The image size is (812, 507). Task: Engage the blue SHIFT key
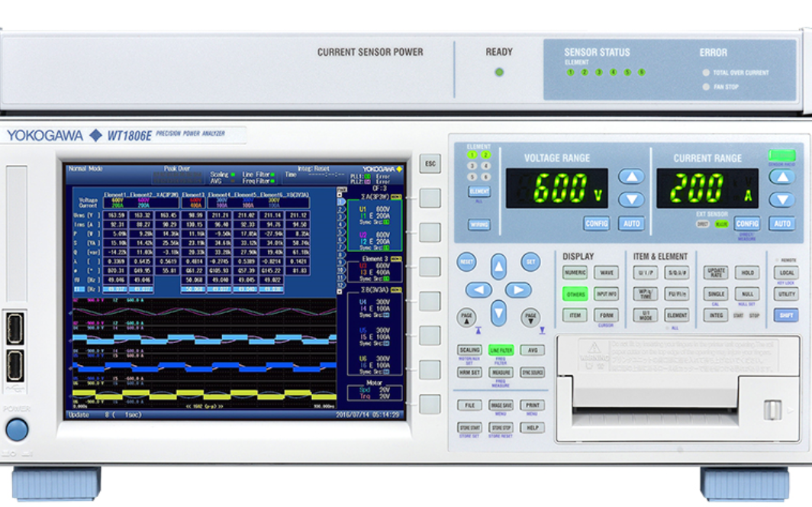[x=786, y=316]
